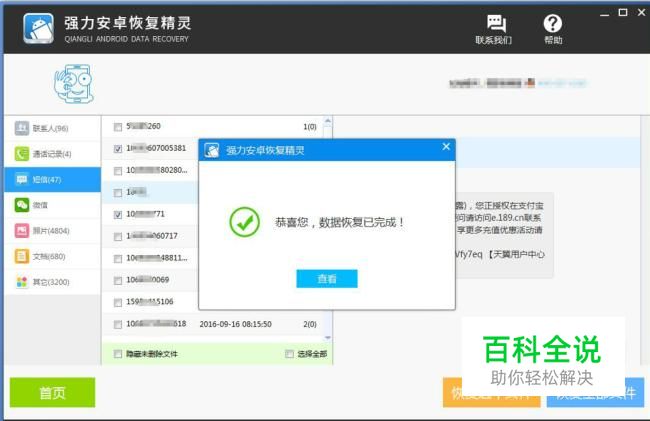
Task: Open the 文档(680) category tab
Action: (x=53, y=256)
